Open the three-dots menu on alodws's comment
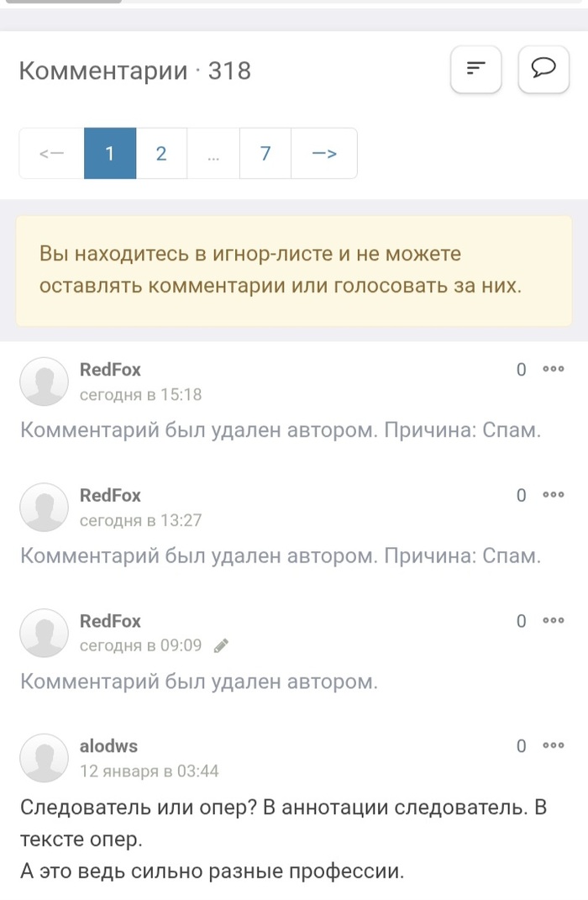 [553, 745]
